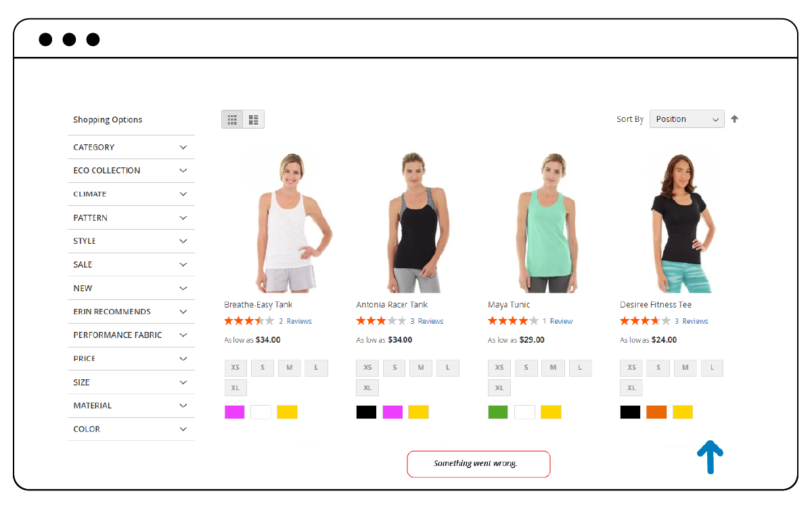Pick green color for Maya Tunic
Viewport: 812px width, 508px height.
499,412
